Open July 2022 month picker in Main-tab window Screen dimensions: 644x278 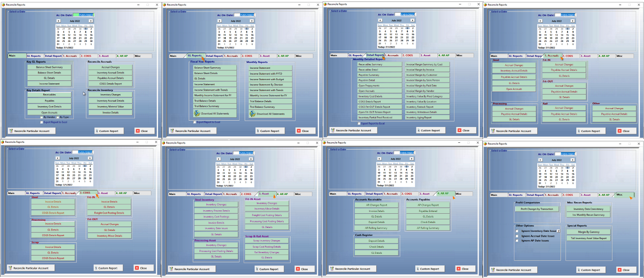click(75, 21)
